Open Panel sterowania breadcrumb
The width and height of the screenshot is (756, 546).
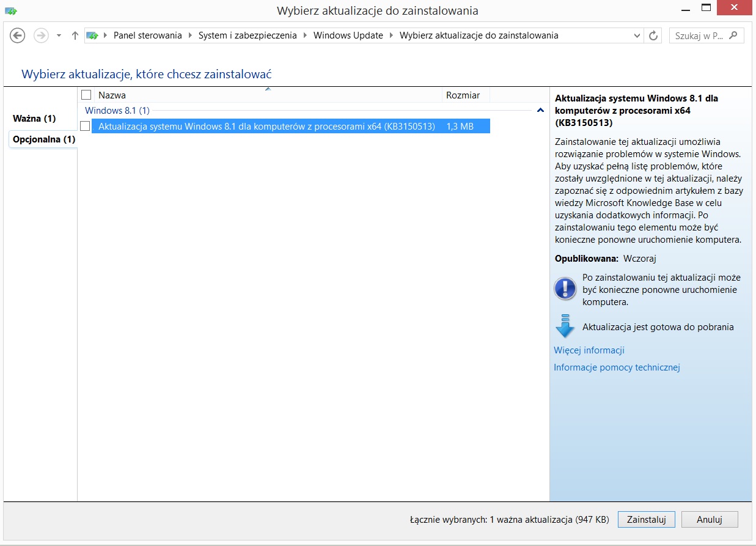click(x=147, y=35)
